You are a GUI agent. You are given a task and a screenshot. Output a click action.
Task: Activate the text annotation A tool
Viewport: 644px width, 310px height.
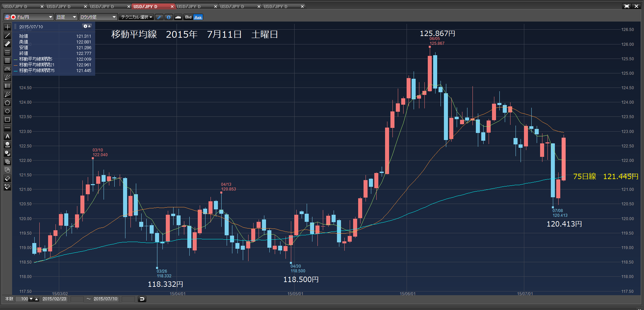click(x=7, y=136)
